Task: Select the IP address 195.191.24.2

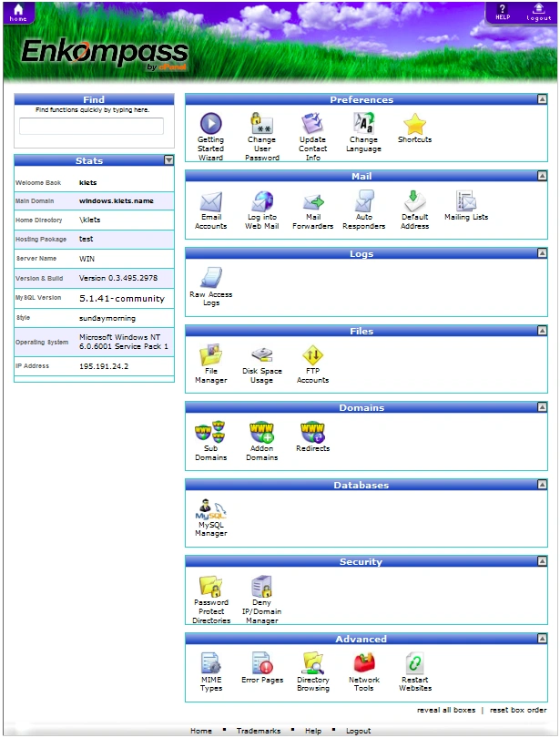Action: tap(104, 366)
